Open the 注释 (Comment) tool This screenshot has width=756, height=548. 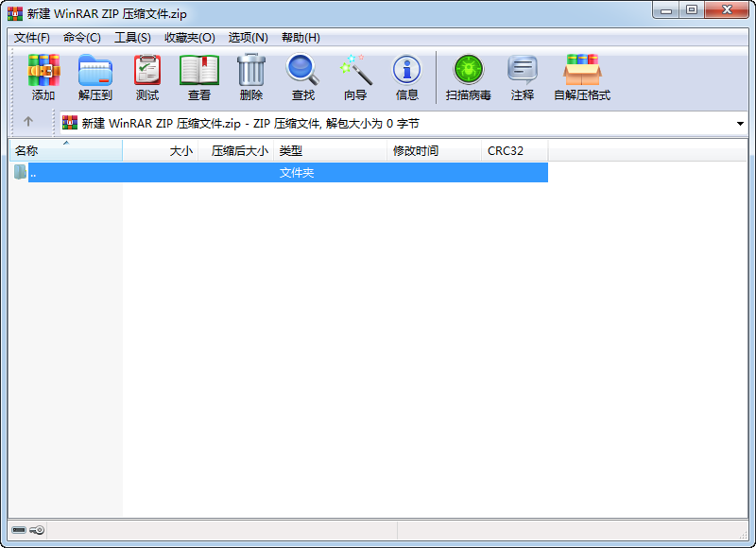point(523,77)
